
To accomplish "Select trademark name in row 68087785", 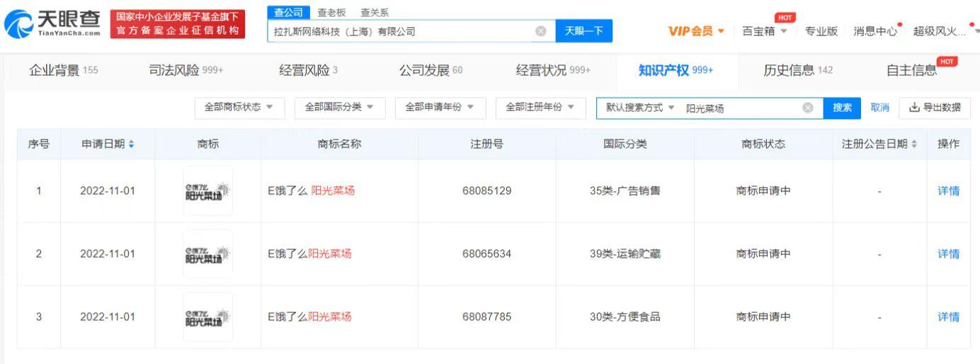I will (x=309, y=317).
